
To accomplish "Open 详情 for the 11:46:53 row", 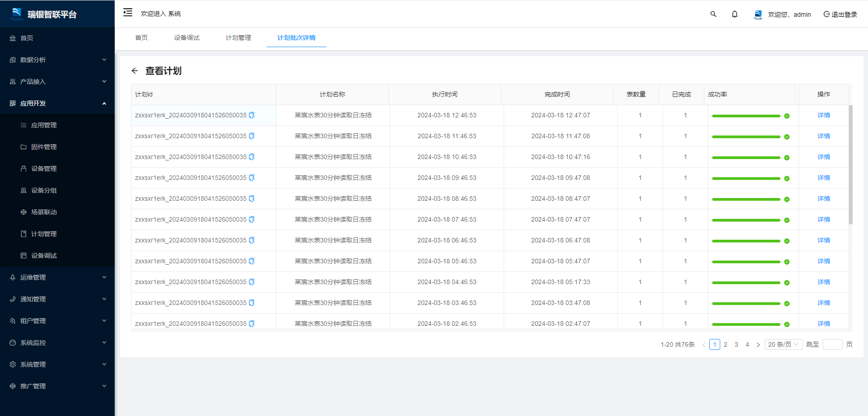I will (824, 136).
